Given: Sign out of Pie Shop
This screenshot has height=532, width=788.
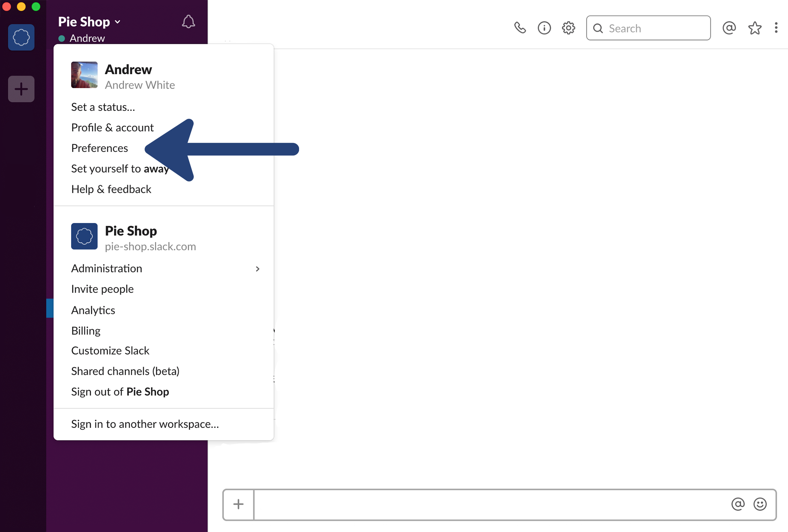Looking at the screenshot, I should [x=120, y=392].
